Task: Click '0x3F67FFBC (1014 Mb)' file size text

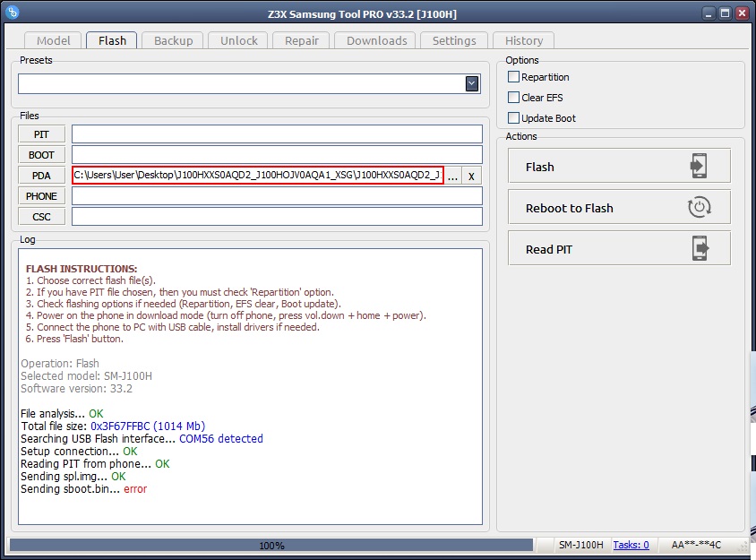Action: (x=148, y=426)
